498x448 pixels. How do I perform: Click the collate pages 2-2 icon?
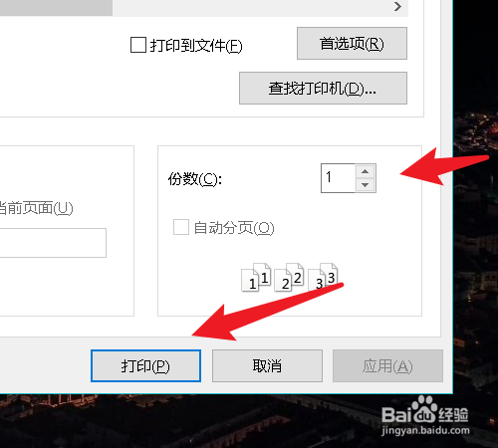point(289,277)
